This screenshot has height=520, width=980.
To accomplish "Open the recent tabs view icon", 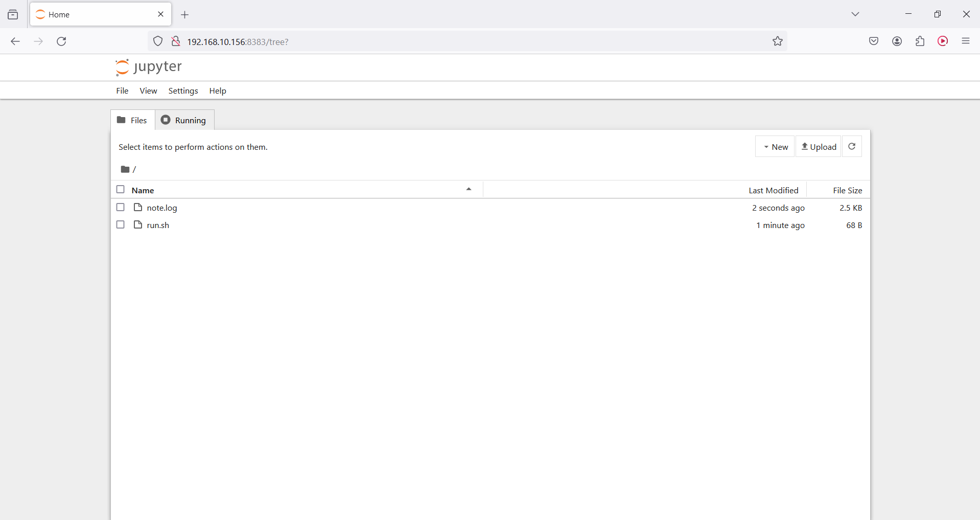I will (x=13, y=15).
